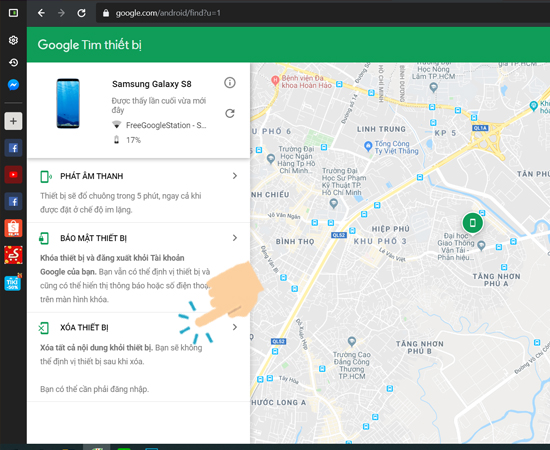Expand PHÁT ÂM THANH chevron arrow
This screenshot has width=550, height=450.
[x=235, y=176]
